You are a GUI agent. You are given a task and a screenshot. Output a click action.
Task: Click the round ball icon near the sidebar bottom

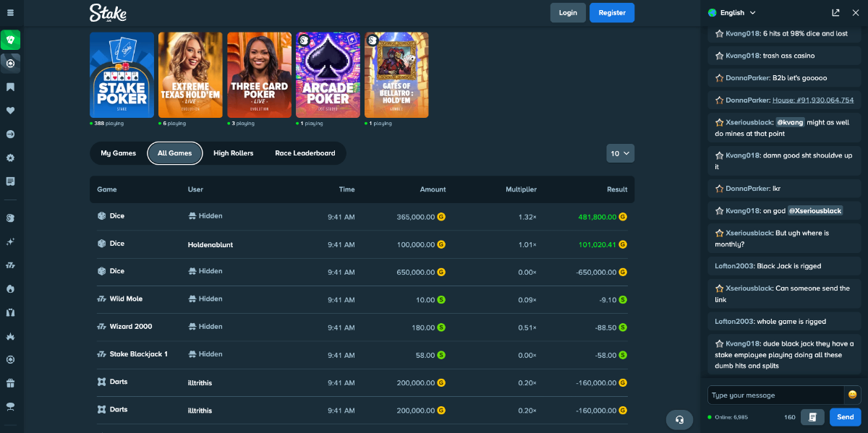[10, 360]
